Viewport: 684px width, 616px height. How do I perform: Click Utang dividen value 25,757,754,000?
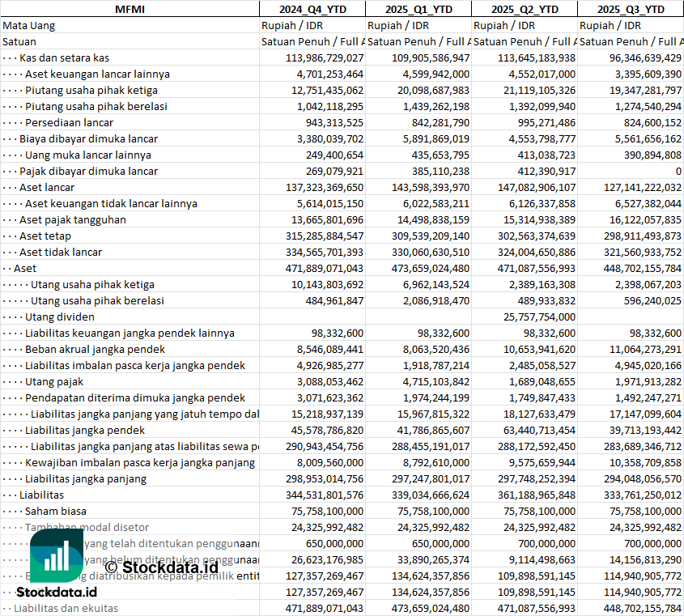point(539,316)
